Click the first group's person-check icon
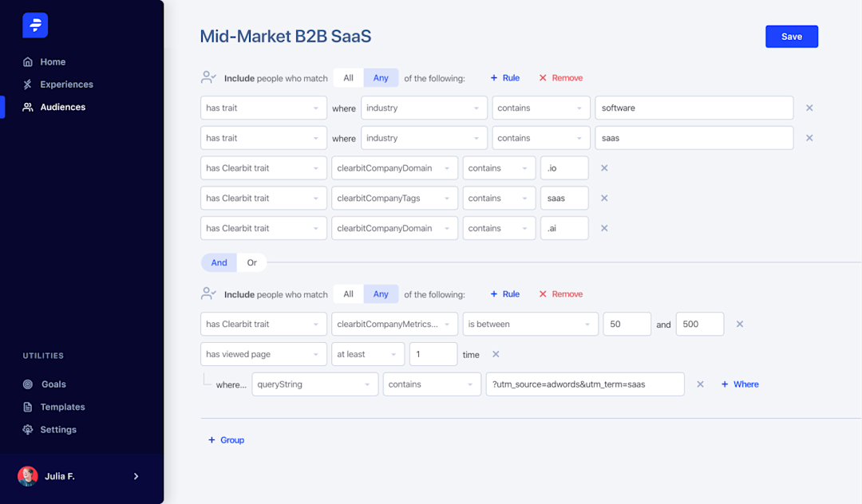Screen dimensions: 862x504 coord(208,77)
